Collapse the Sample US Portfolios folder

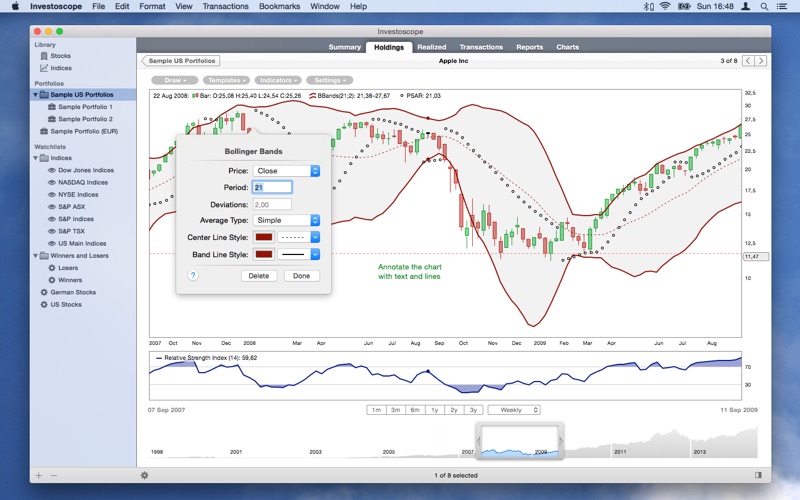[x=35, y=94]
